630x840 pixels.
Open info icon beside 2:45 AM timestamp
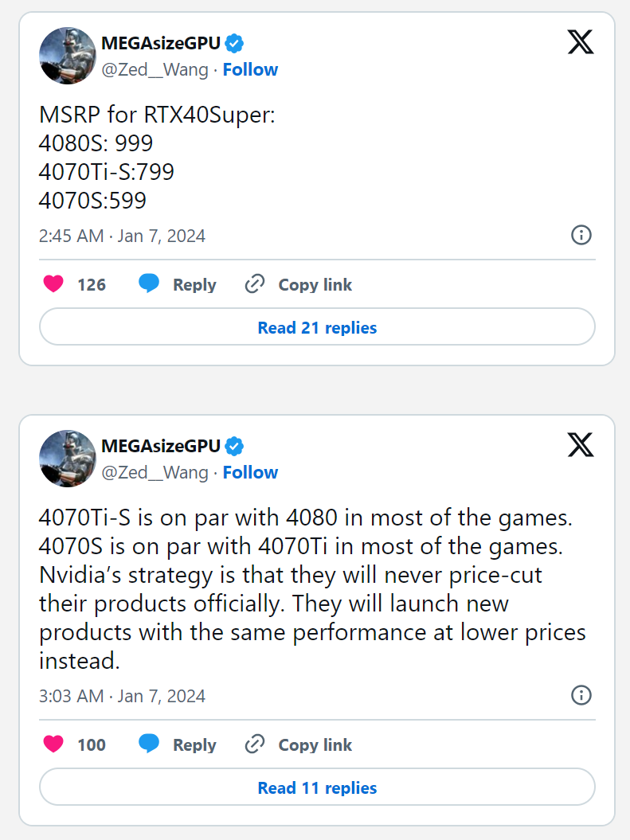pos(581,235)
